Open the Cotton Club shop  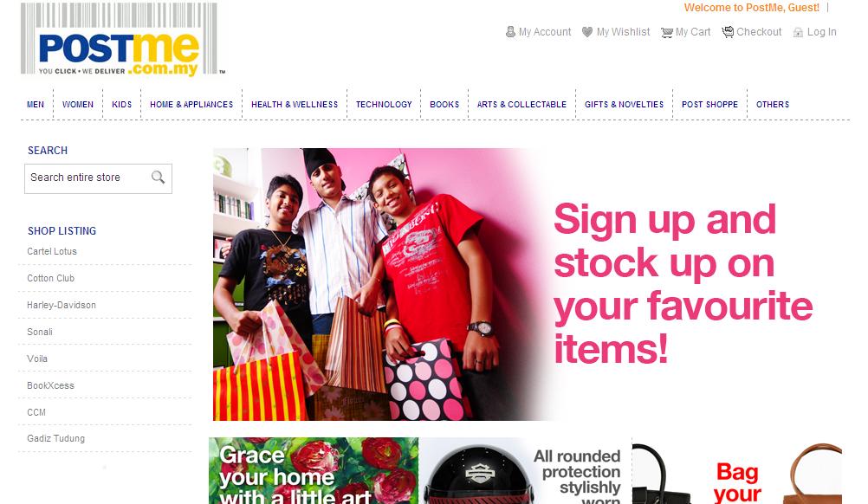tap(50, 278)
